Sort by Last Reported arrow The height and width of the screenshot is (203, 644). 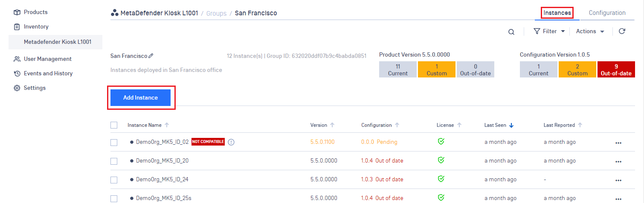580,125
